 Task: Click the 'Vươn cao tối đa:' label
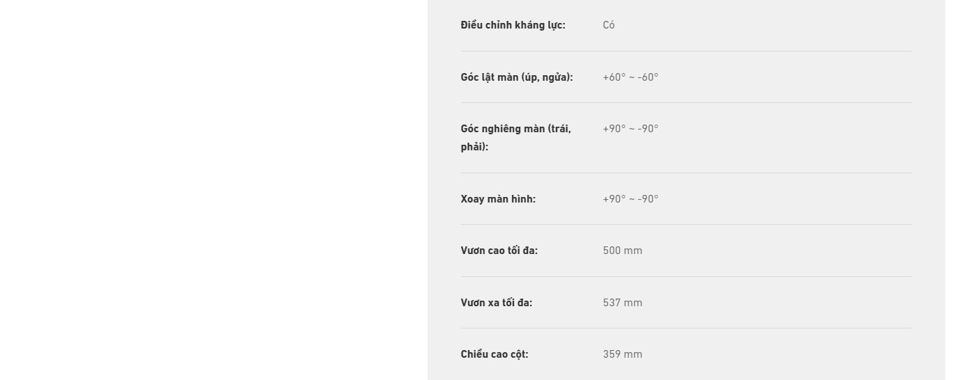click(x=499, y=251)
